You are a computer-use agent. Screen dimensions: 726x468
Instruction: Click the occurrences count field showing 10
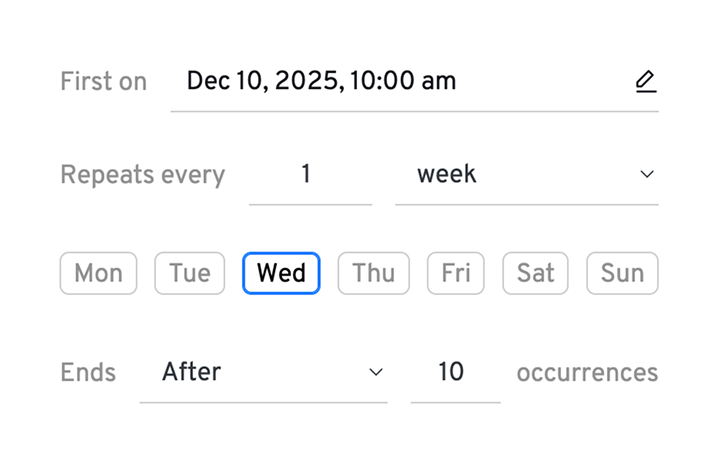point(454,373)
